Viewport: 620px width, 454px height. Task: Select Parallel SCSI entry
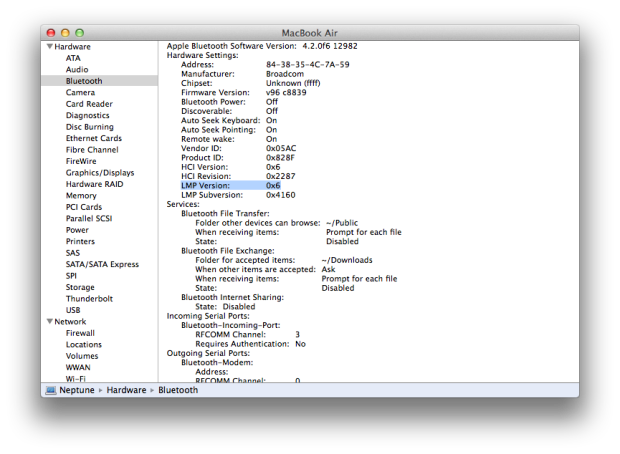89,219
